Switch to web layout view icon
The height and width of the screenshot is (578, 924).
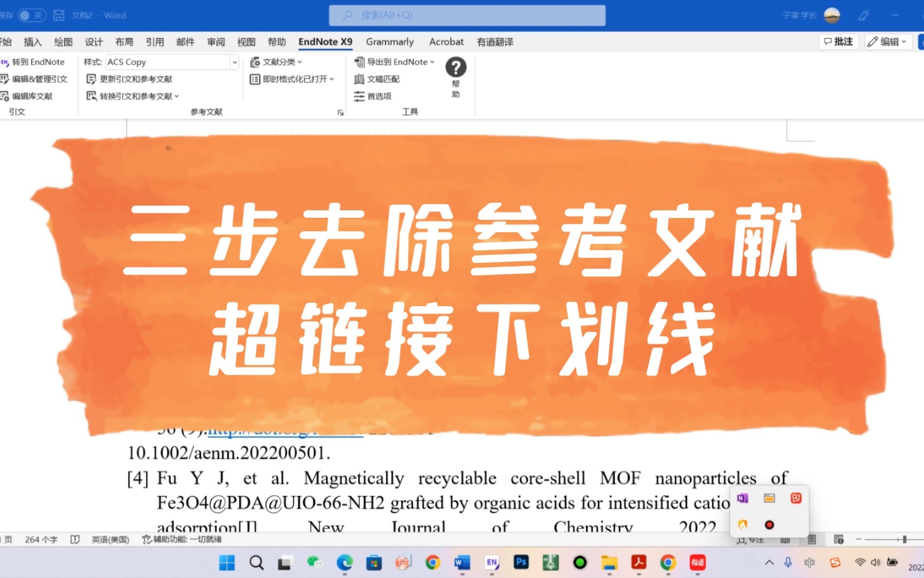click(x=838, y=539)
